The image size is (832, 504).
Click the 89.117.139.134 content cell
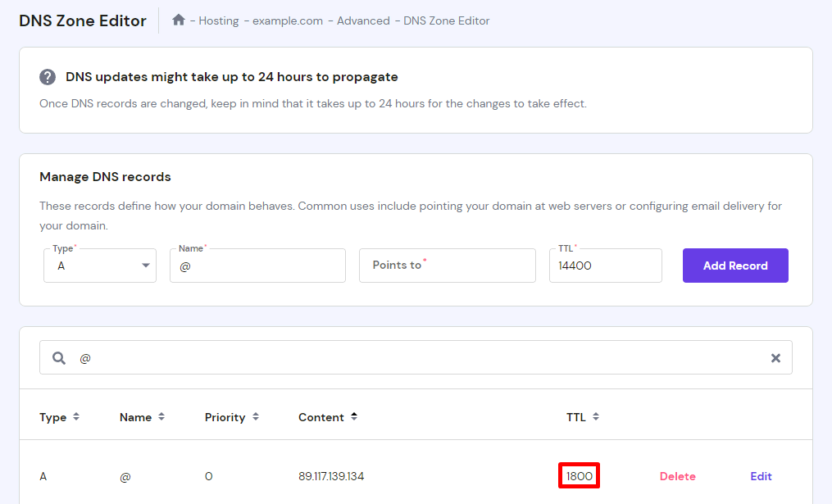click(331, 476)
